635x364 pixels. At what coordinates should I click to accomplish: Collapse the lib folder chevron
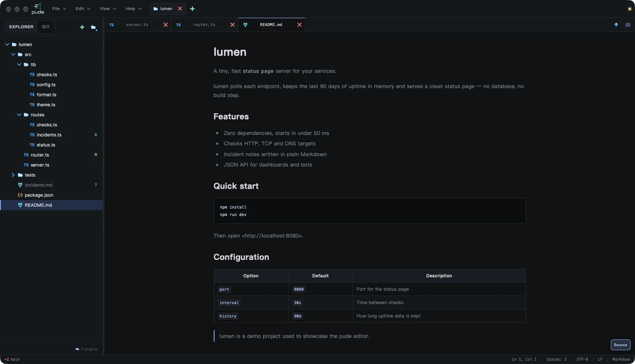point(19,65)
